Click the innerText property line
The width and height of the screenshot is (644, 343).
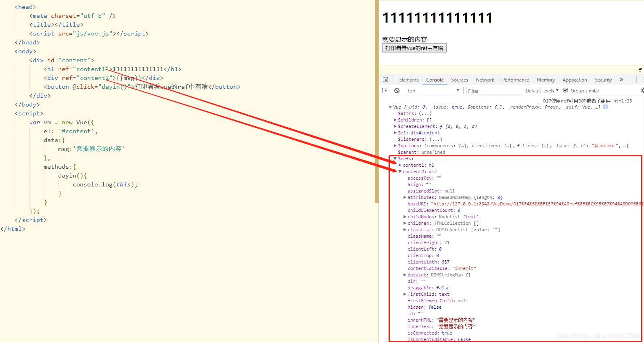tap(441, 326)
